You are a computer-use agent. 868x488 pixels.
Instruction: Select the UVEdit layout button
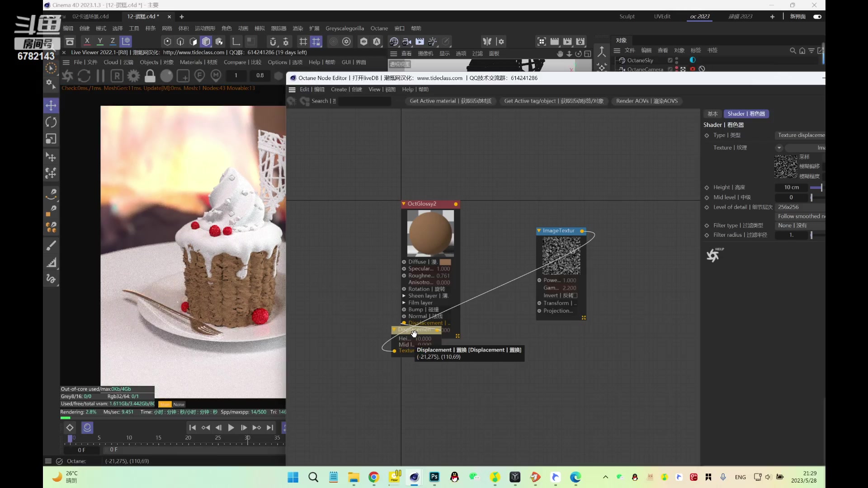click(662, 17)
